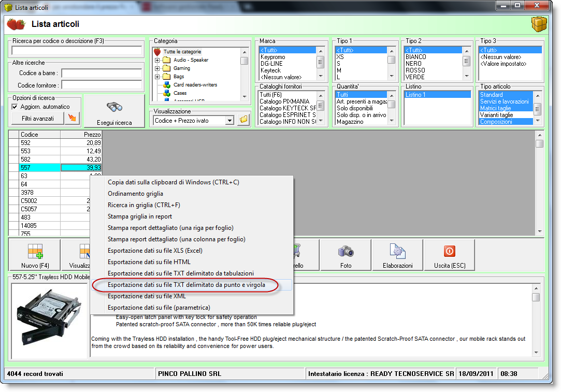Click the Cases category icon

pos(167,93)
